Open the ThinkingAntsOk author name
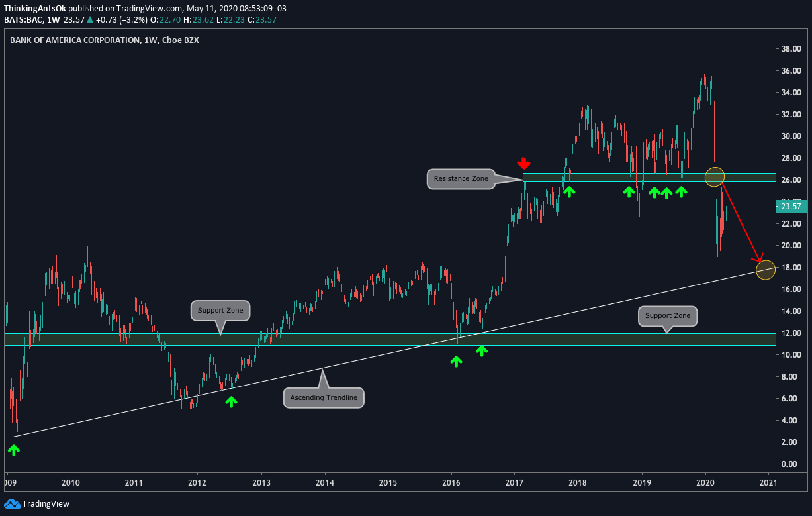The height and width of the screenshot is (516, 812). [x=34, y=10]
